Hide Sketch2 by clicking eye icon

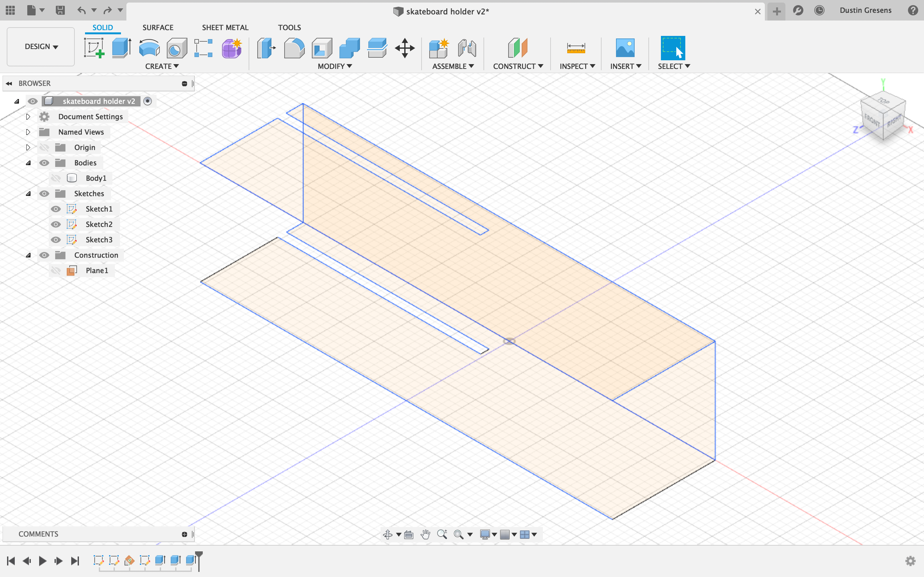[56, 224]
